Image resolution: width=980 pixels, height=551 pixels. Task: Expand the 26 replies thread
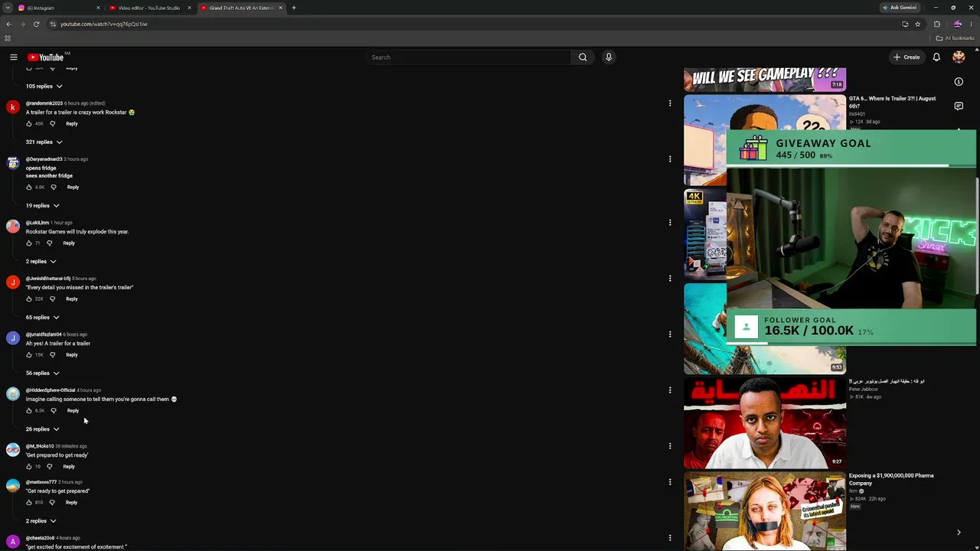point(43,429)
